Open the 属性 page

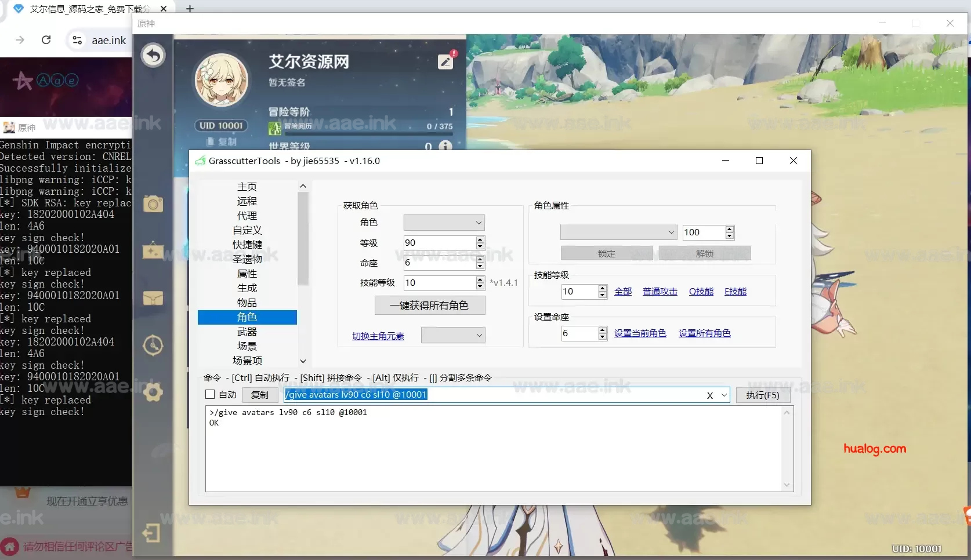(x=247, y=274)
